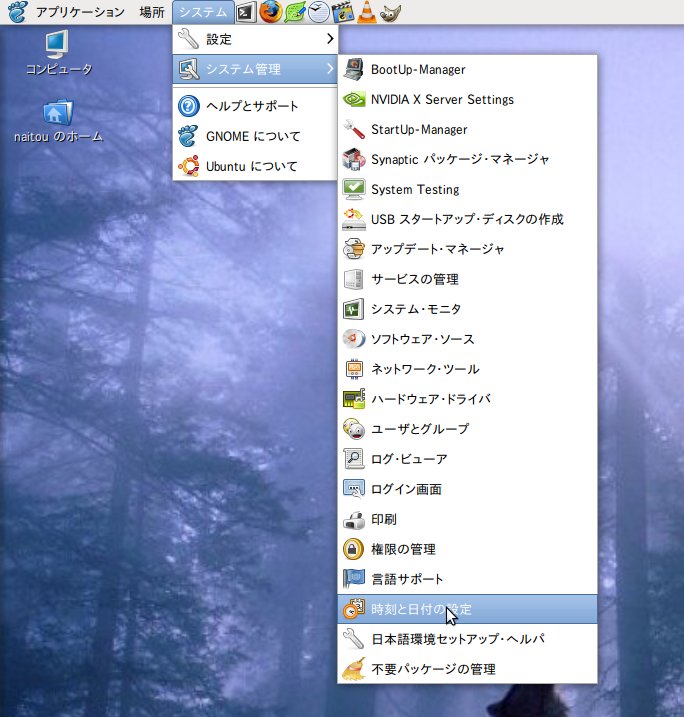684x717 pixels.
Task: Open the clapperboard video app launcher
Action: (343, 12)
